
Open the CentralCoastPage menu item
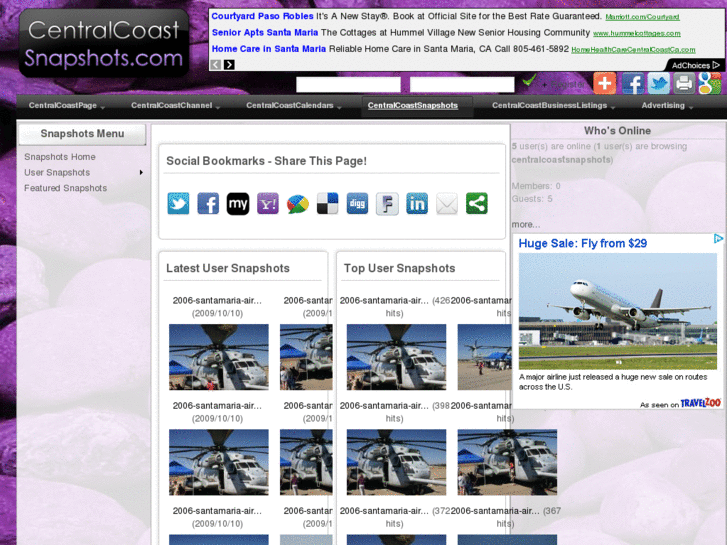click(63, 105)
